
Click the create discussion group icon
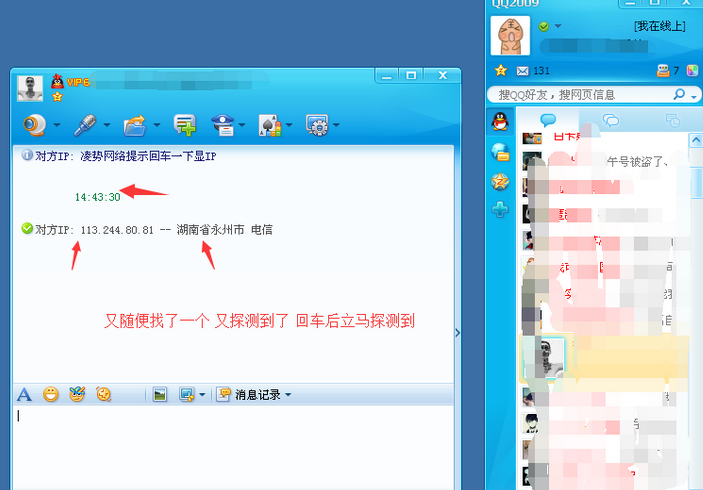185,125
